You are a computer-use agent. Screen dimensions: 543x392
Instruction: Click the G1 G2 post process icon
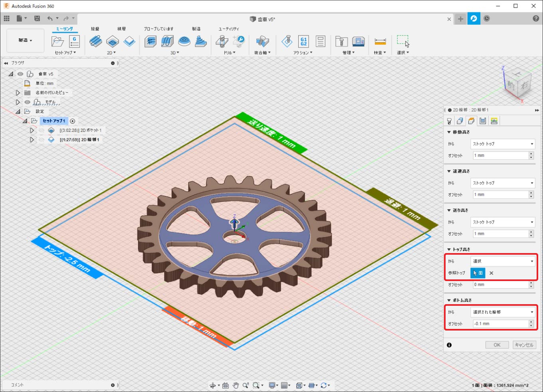point(303,42)
